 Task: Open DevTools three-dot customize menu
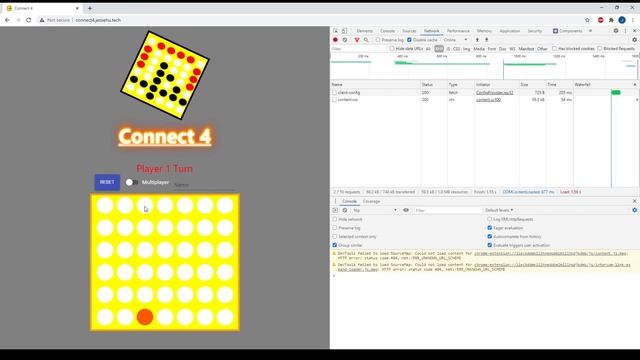click(625, 31)
